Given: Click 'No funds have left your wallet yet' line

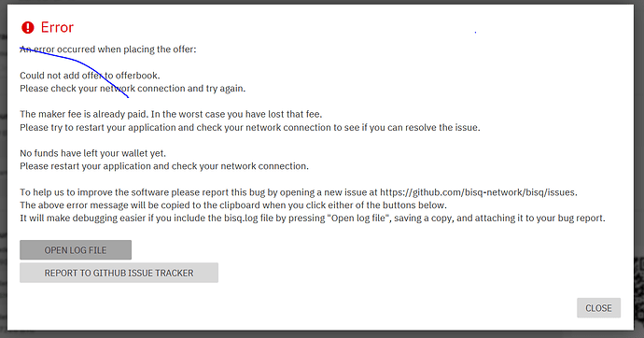Looking at the screenshot, I should (92, 153).
